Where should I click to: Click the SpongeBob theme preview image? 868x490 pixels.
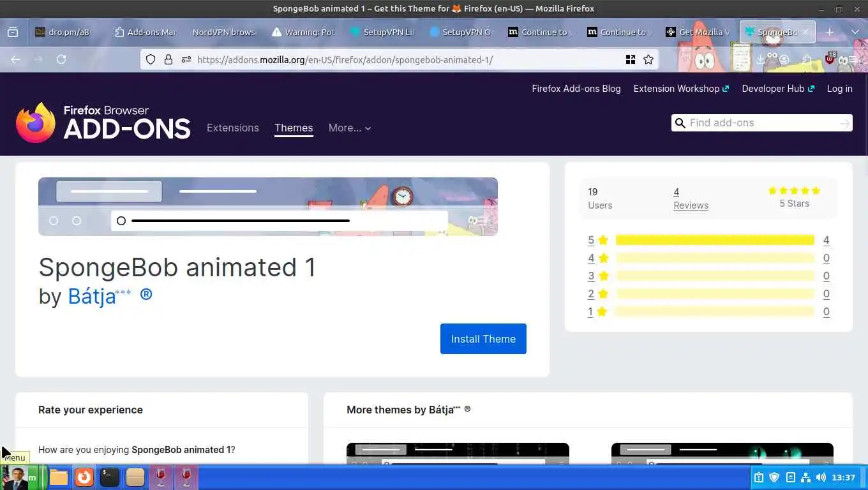pyautogui.click(x=268, y=207)
